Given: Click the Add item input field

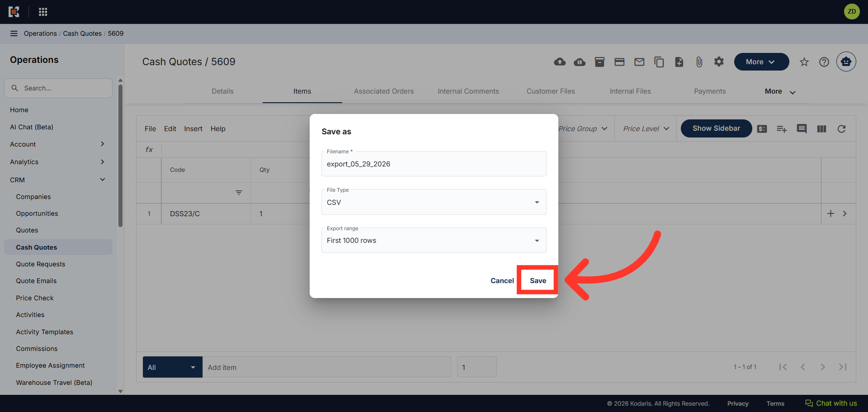Looking at the screenshot, I should coord(326,367).
